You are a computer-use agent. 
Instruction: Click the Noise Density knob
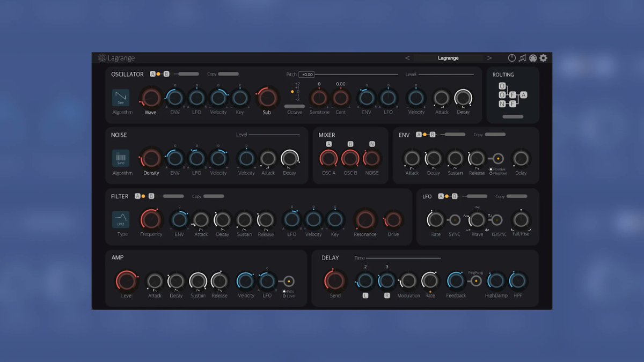(151, 159)
